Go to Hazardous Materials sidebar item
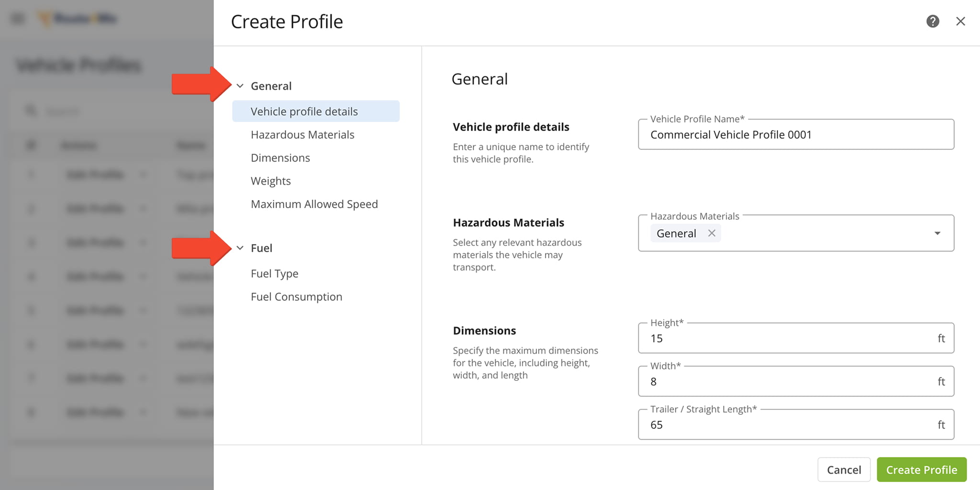 tap(302, 135)
